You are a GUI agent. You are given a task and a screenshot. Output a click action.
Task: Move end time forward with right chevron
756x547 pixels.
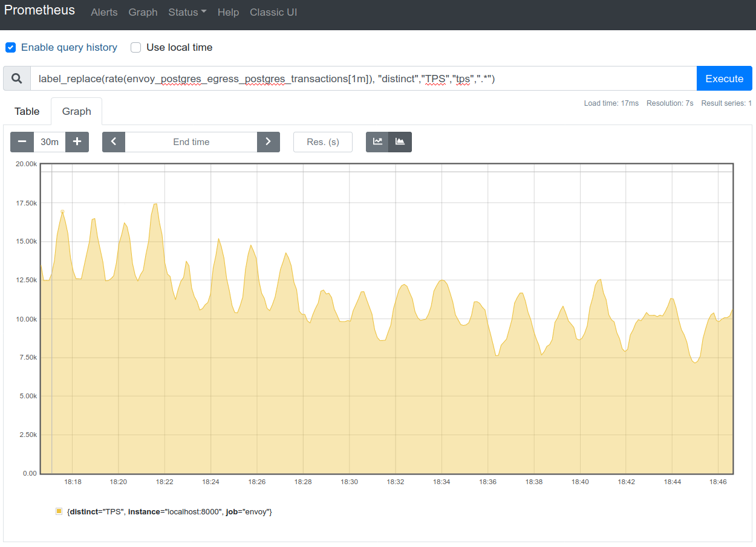[x=269, y=142]
